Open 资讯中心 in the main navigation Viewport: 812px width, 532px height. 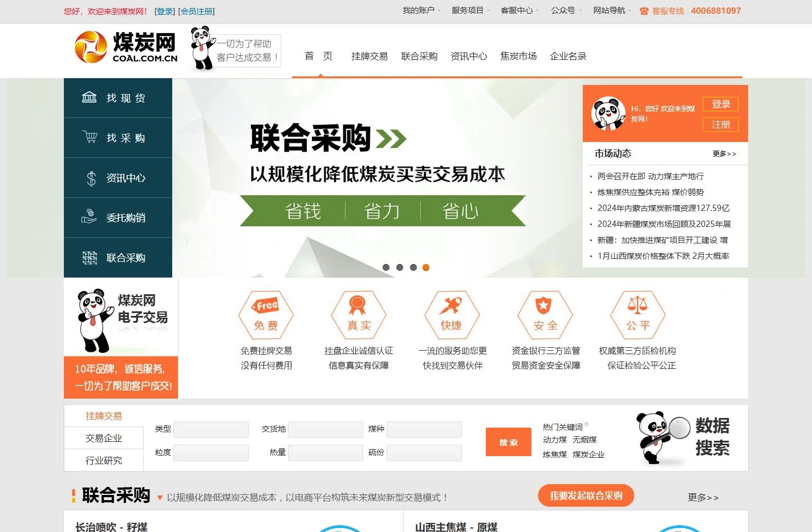(x=469, y=56)
